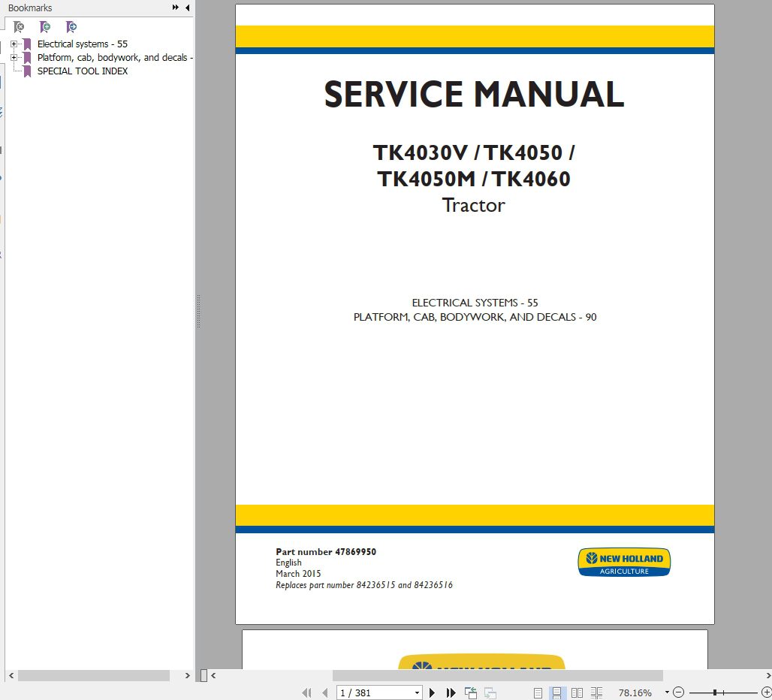Open the Bookmarks panel options menu
This screenshot has height=700, width=772.
click(x=176, y=8)
